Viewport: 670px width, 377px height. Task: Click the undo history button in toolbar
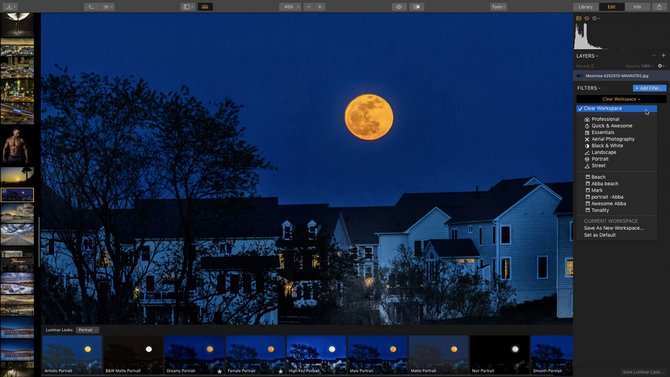point(91,7)
